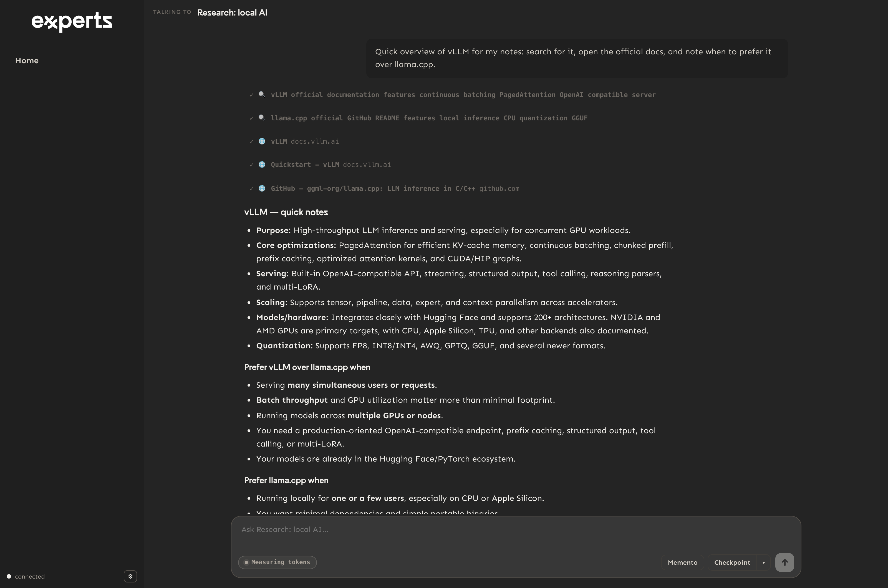Open the Quickstart – vLLM docs link

pyautogui.click(x=331, y=165)
